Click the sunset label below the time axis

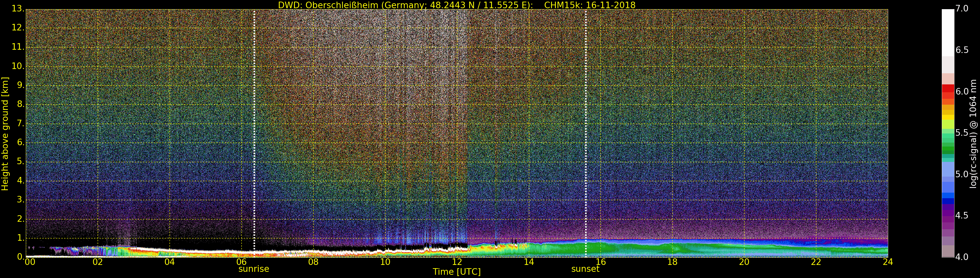pyautogui.click(x=585, y=269)
